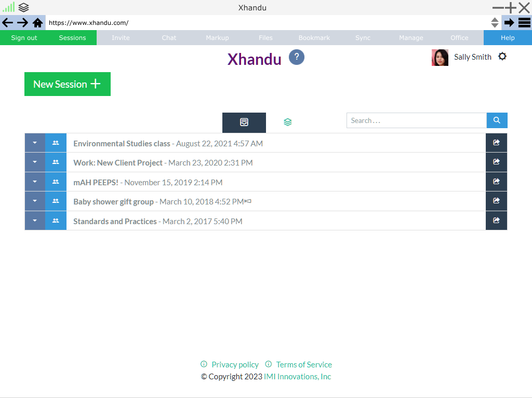Expand the Environmental Studies class dropdown arrow
The width and height of the screenshot is (532, 398).
[x=35, y=143]
